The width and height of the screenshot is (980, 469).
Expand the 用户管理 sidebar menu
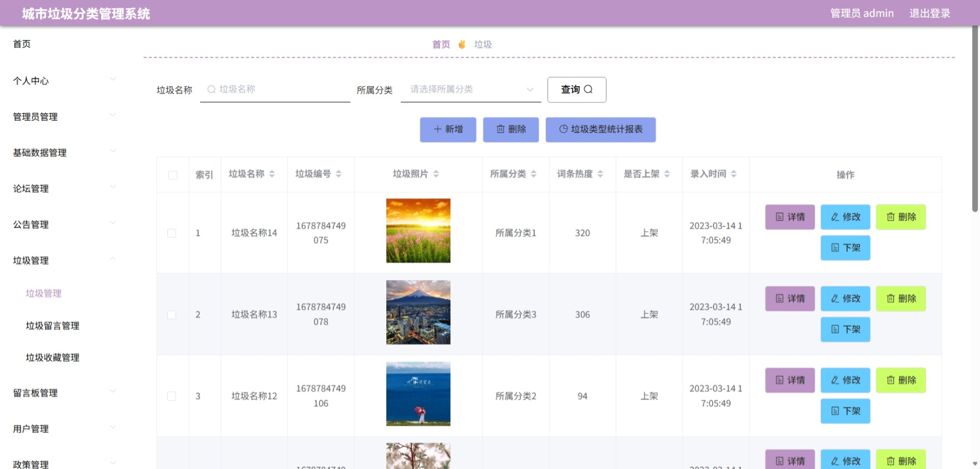point(64,429)
